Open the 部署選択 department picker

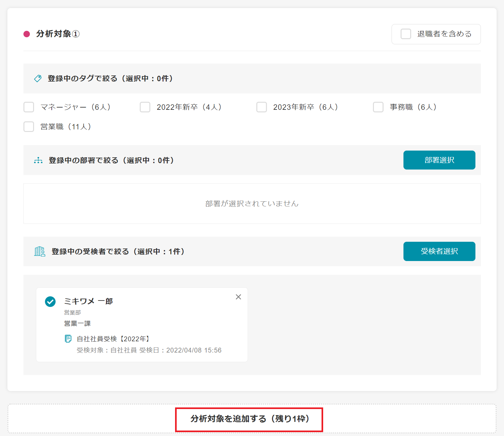tap(439, 160)
